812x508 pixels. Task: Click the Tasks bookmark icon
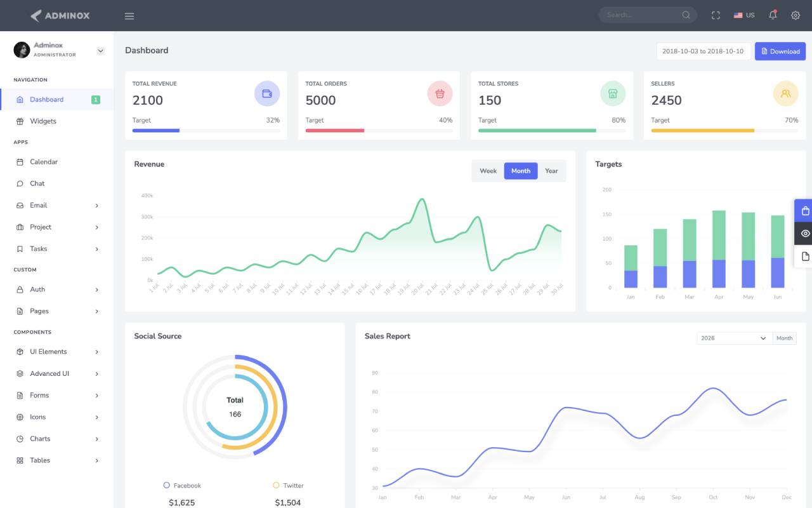click(20, 249)
